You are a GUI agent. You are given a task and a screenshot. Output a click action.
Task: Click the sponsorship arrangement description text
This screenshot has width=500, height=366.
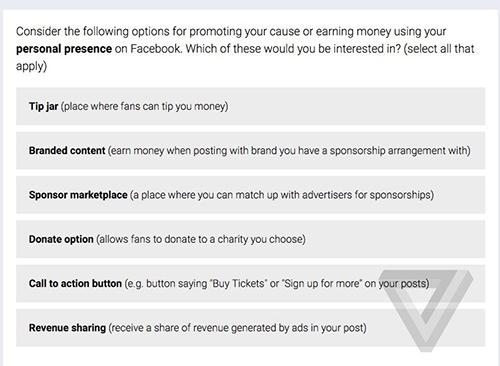289,151
